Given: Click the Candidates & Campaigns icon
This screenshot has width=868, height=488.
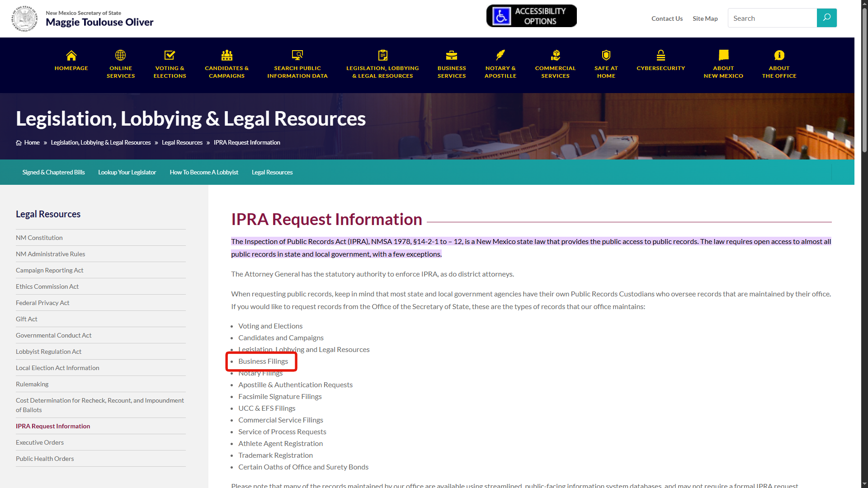Looking at the screenshot, I should click(x=226, y=56).
